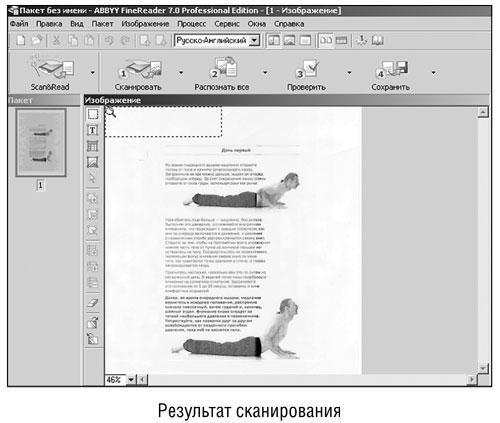Open the Сервис menu
500x423 pixels.
227,24
